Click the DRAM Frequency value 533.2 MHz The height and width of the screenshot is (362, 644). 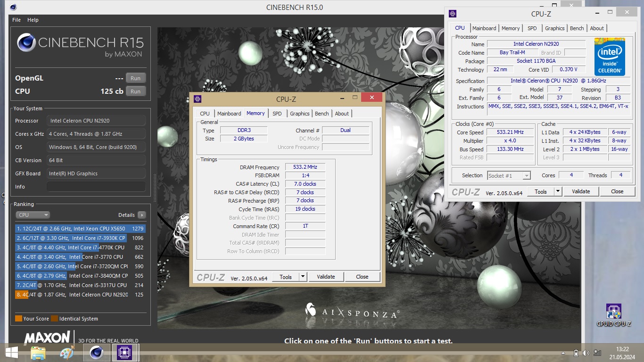[305, 167]
